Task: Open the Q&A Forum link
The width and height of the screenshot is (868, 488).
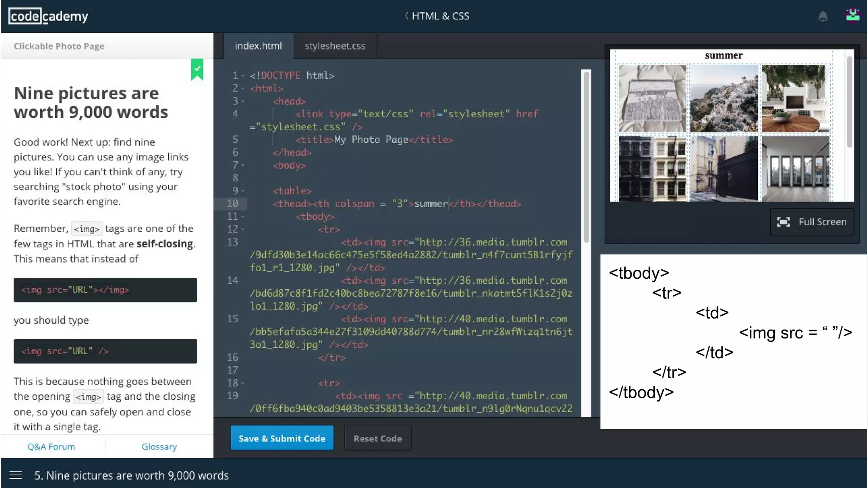Action: pos(51,446)
